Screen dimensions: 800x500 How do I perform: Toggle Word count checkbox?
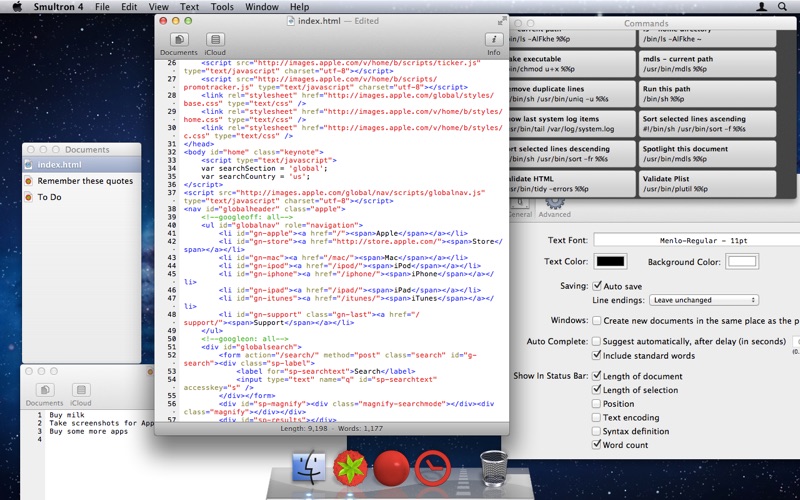click(x=596, y=444)
